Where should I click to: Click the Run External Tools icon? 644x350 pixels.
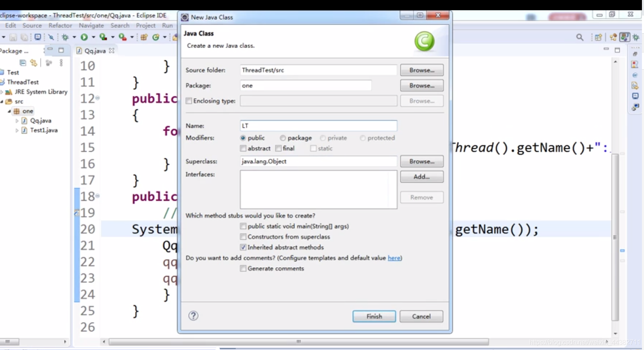122,37
